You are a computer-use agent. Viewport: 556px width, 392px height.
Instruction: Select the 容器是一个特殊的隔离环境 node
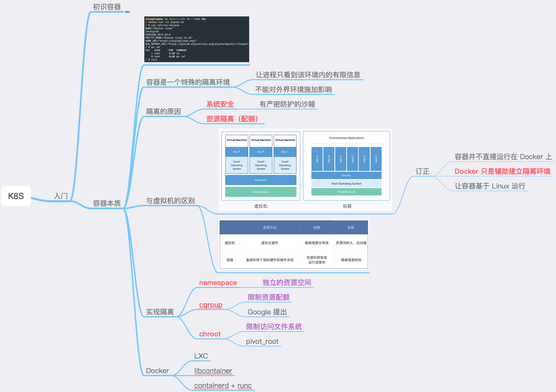188,82
